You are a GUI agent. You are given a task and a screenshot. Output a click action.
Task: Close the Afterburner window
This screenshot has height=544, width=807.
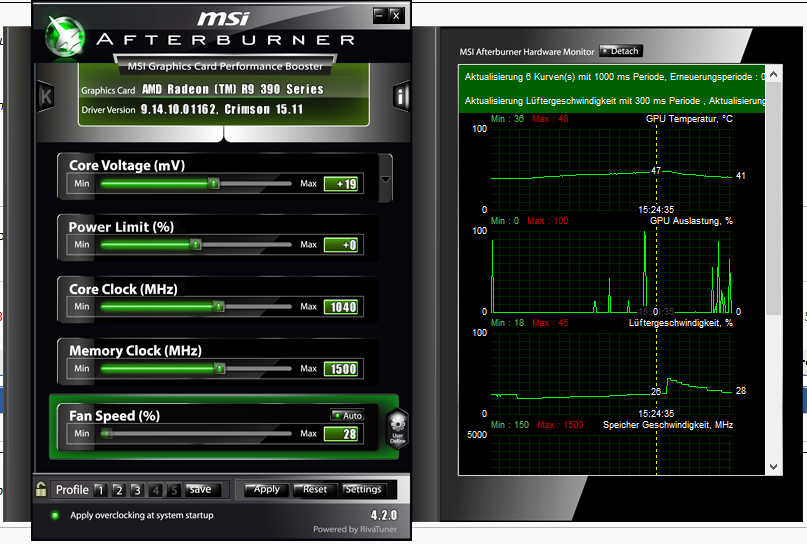click(x=396, y=15)
